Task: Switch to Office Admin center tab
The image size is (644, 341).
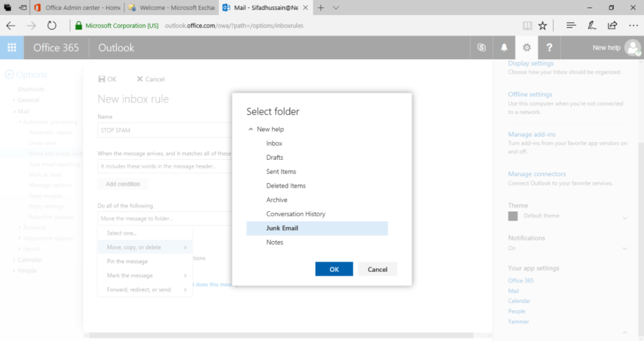Action: click(x=77, y=8)
